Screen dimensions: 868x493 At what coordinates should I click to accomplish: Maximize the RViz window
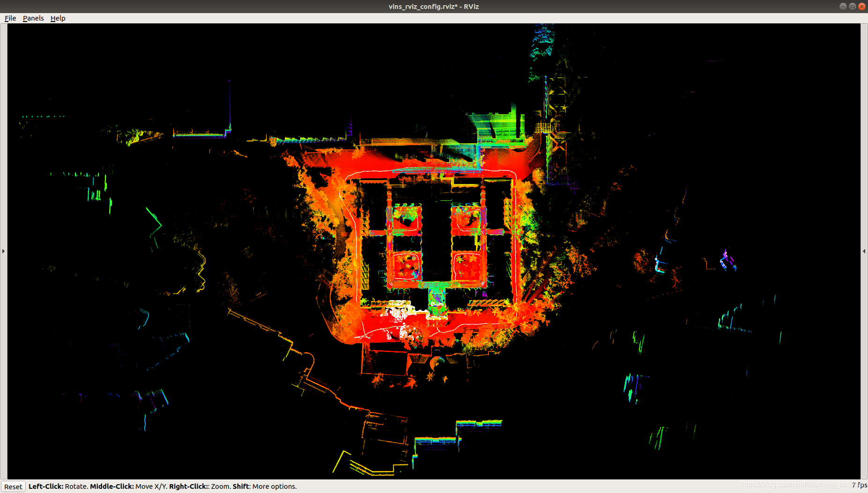coord(853,6)
